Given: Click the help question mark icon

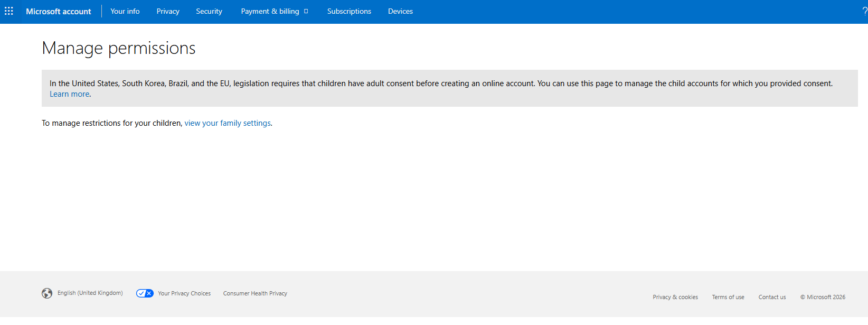Looking at the screenshot, I should click(864, 11).
